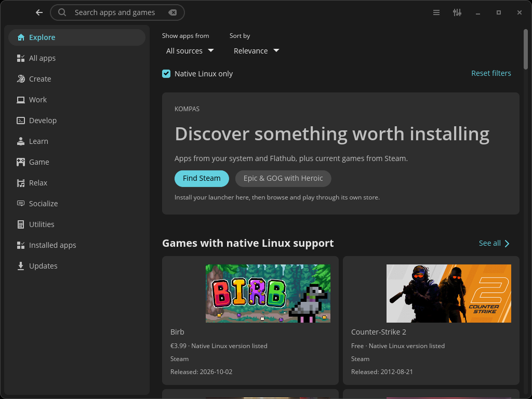
Task: Click the search magnifier icon
Action: pyautogui.click(x=62, y=12)
